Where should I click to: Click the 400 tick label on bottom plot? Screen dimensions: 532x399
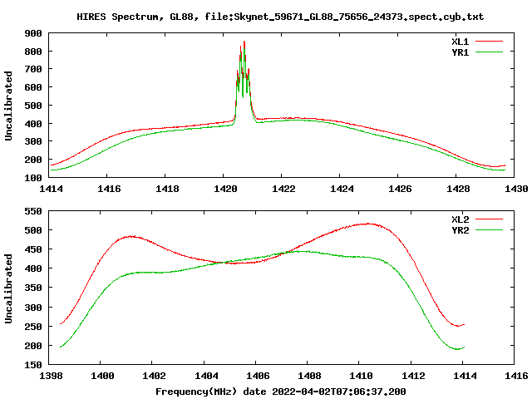33,268
